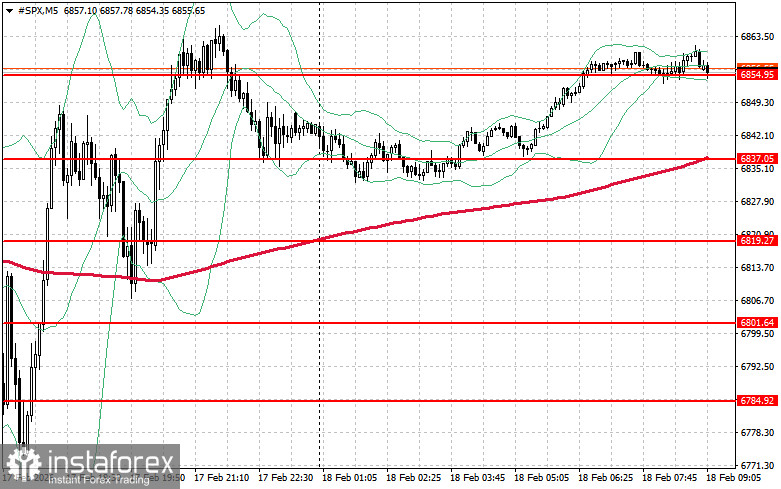The height and width of the screenshot is (489, 781).
Task: Click the 6771.30 price axis label
Action: [758, 466]
